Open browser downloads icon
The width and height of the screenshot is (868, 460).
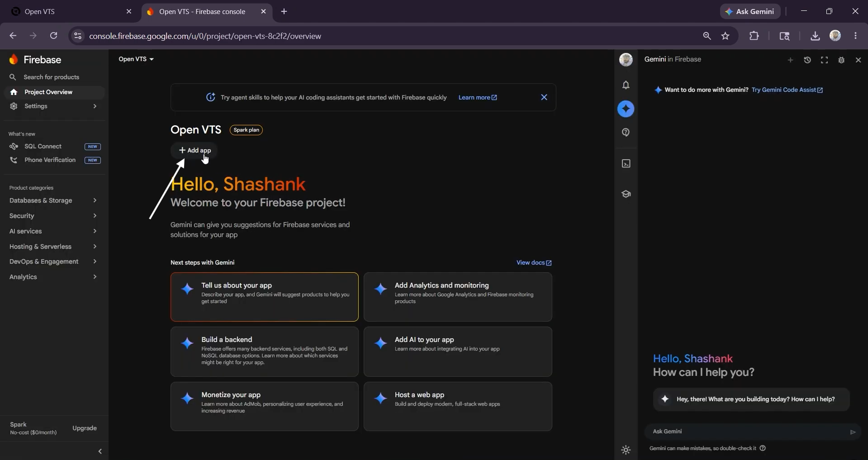pyautogui.click(x=815, y=36)
